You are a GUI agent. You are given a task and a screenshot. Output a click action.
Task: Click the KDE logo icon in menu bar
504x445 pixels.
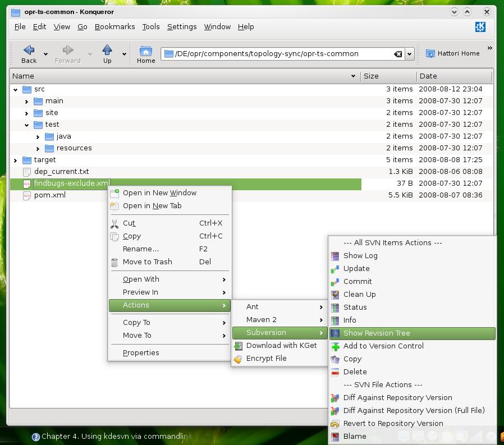coord(480,27)
